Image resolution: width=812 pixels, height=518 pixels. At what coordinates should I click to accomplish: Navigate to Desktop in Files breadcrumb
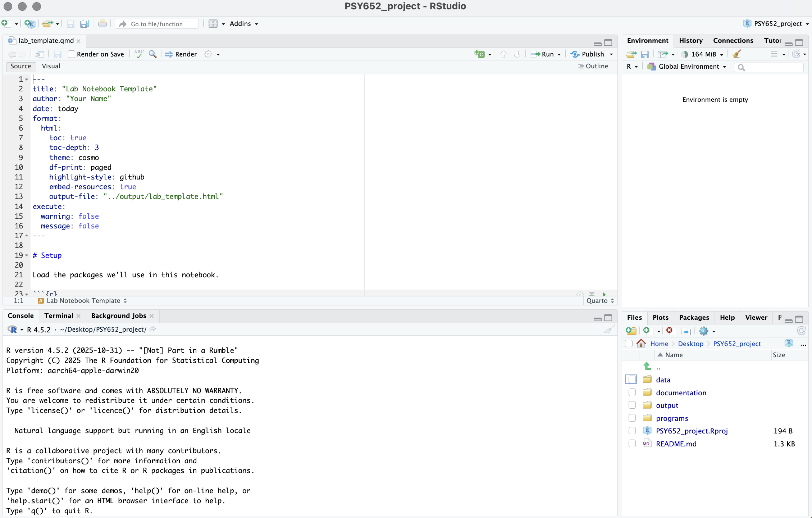[690, 344]
